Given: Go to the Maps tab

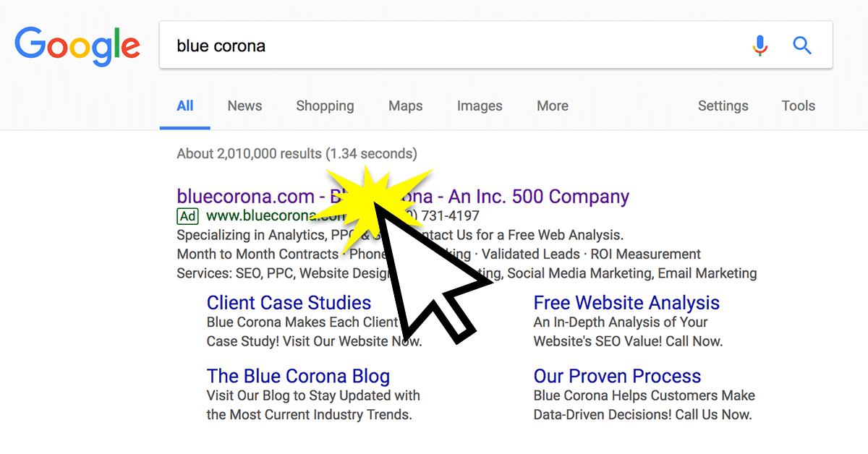Looking at the screenshot, I should 405,106.
